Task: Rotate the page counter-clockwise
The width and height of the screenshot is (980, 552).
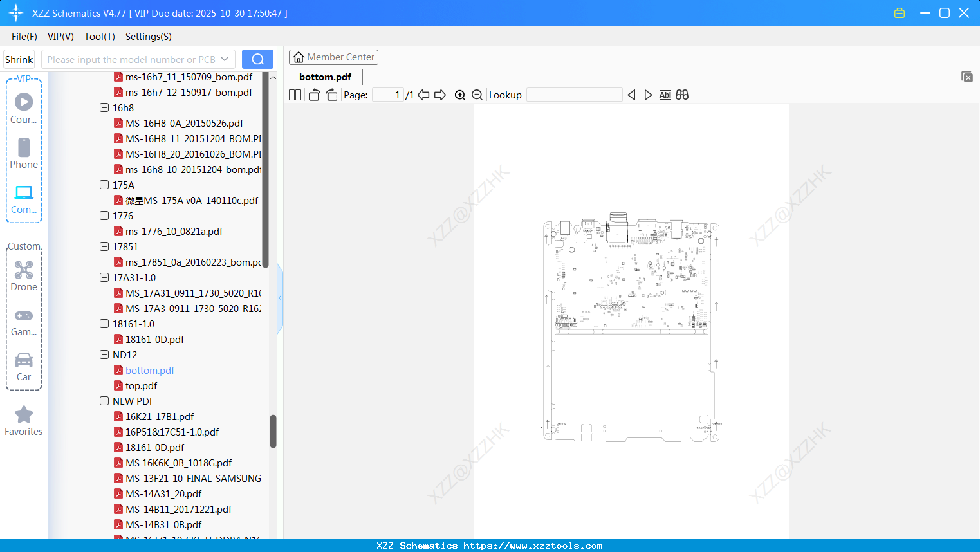Action: click(x=314, y=95)
